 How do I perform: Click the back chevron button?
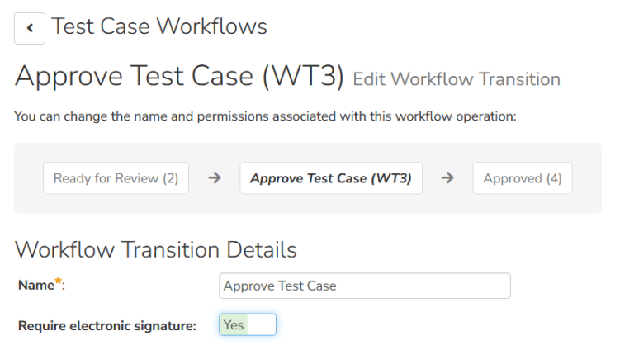[x=30, y=28]
